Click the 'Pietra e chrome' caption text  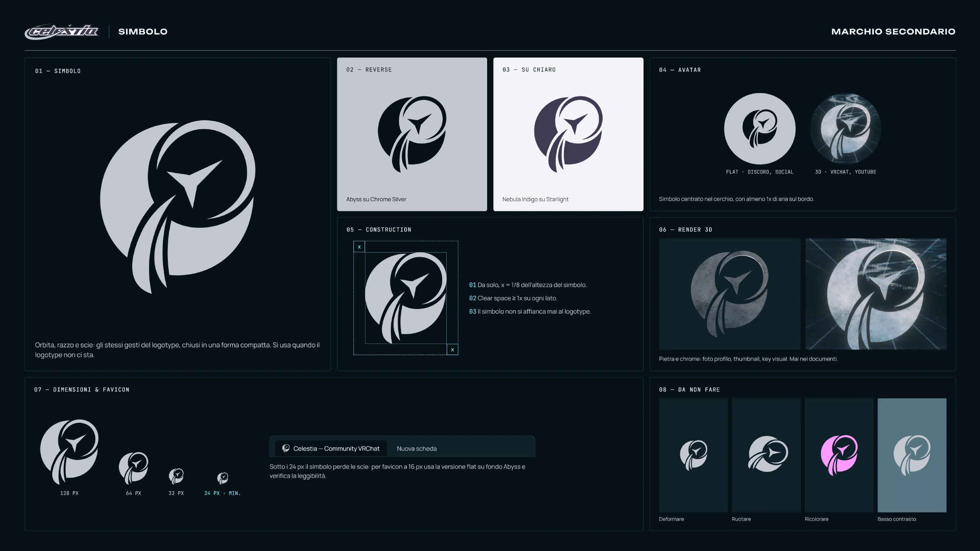748,359
